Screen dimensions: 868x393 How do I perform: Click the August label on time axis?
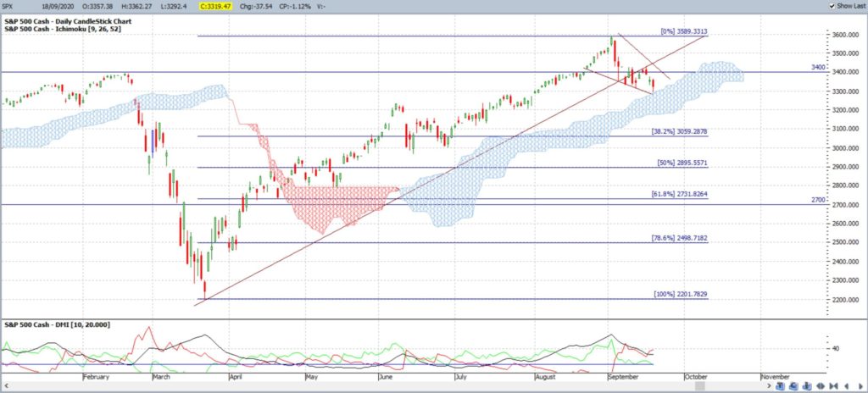tap(545, 377)
